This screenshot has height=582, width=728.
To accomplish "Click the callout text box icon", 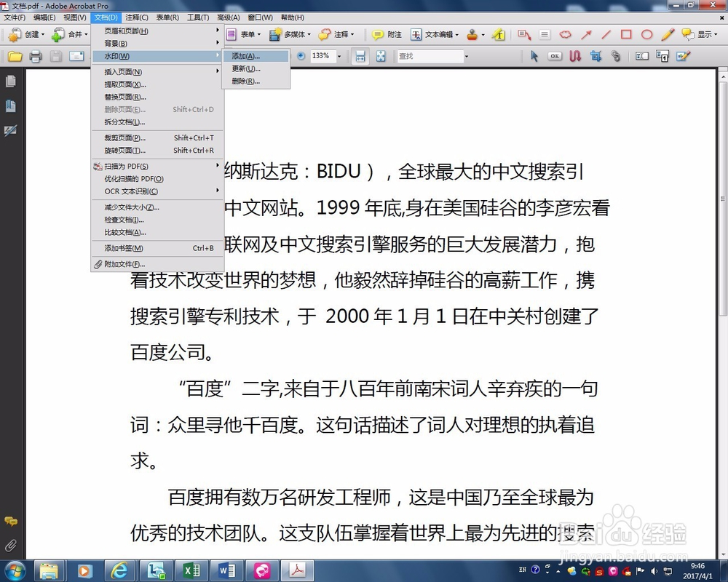I will tap(524, 34).
